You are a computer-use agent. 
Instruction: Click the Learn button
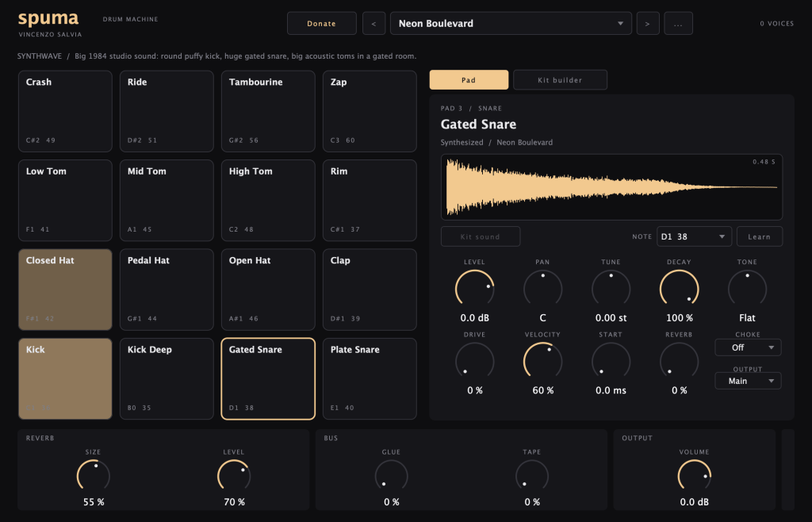pos(759,236)
